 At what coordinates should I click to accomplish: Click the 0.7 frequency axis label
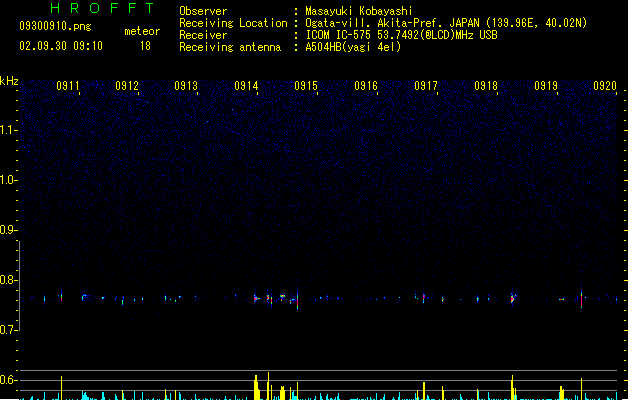8,330
